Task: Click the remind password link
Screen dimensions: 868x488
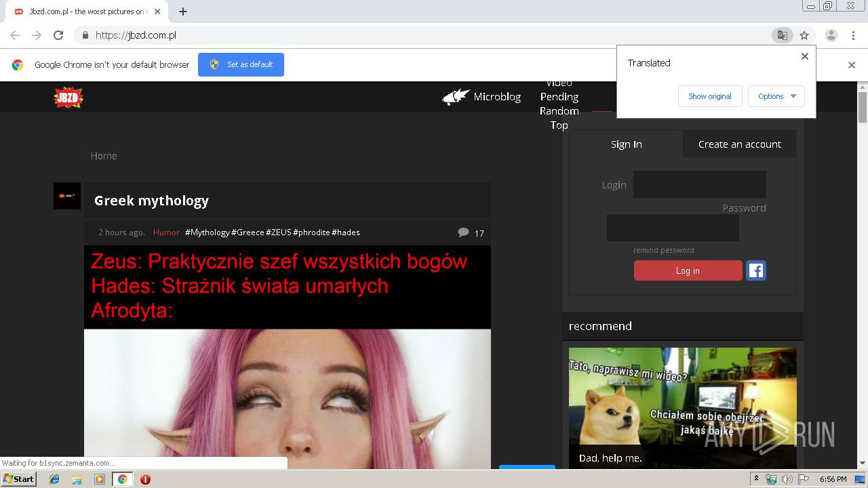Action: (x=664, y=250)
